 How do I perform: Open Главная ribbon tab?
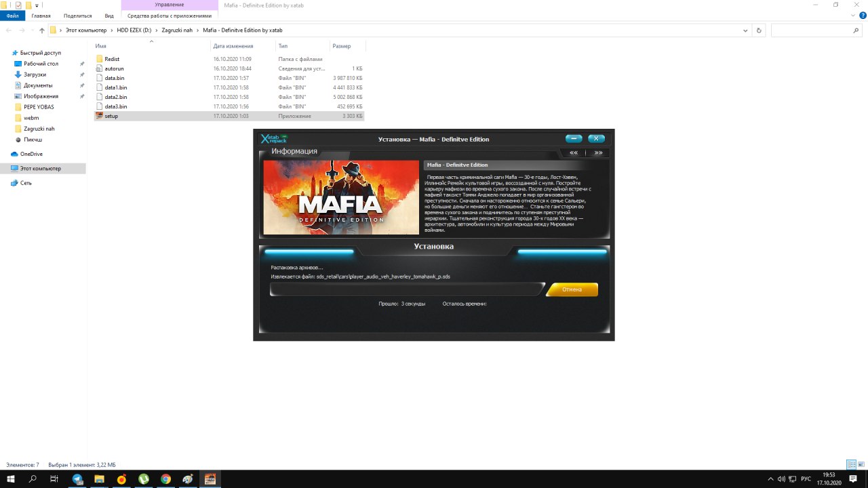[x=41, y=15]
